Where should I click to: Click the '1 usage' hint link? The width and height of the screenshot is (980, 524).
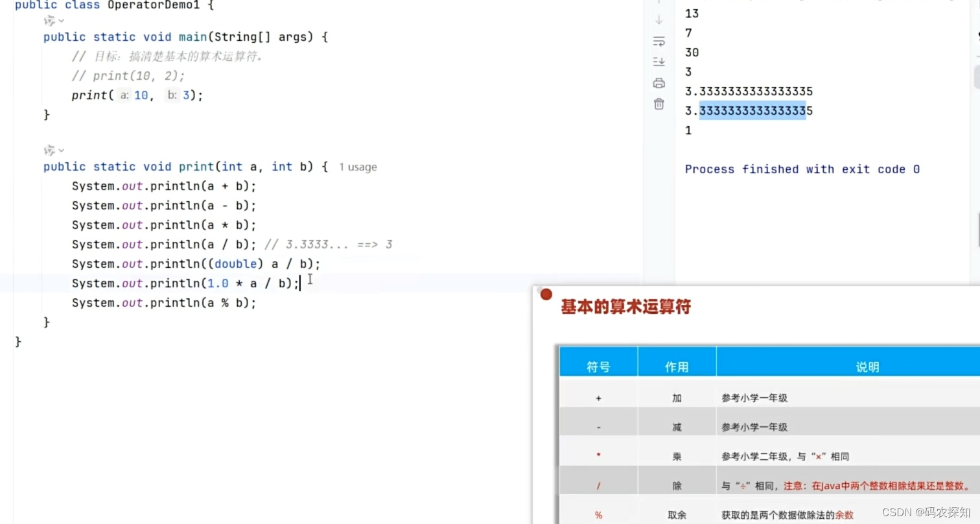pyautogui.click(x=358, y=167)
